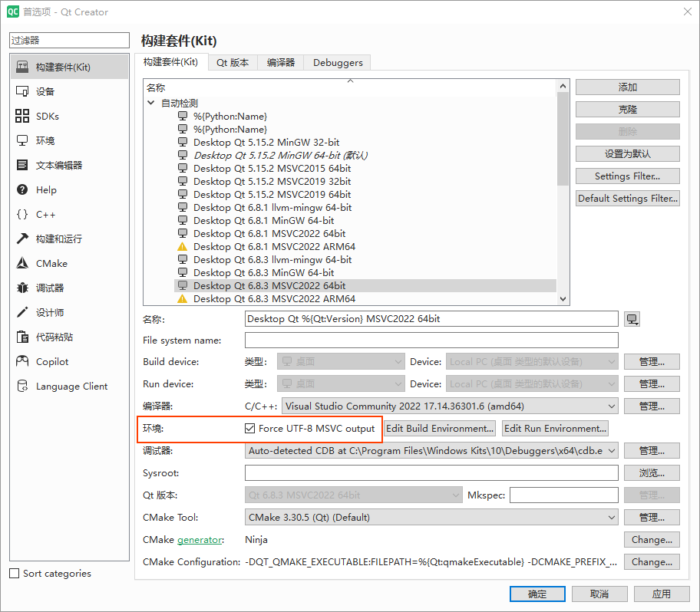Image resolution: width=700 pixels, height=612 pixels.
Task: Click the CMake generator link
Action: (x=200, y=540)
